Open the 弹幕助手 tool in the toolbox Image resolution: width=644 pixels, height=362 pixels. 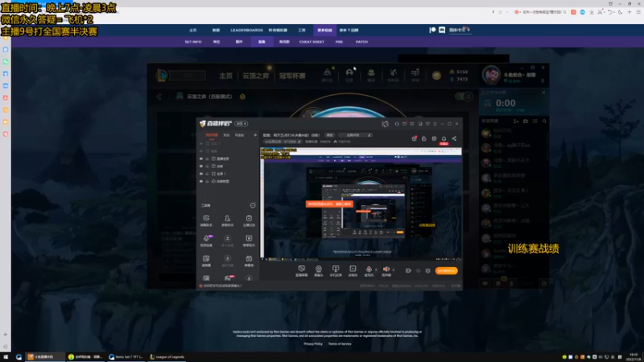pyautogui.click(x=206, y=220)
